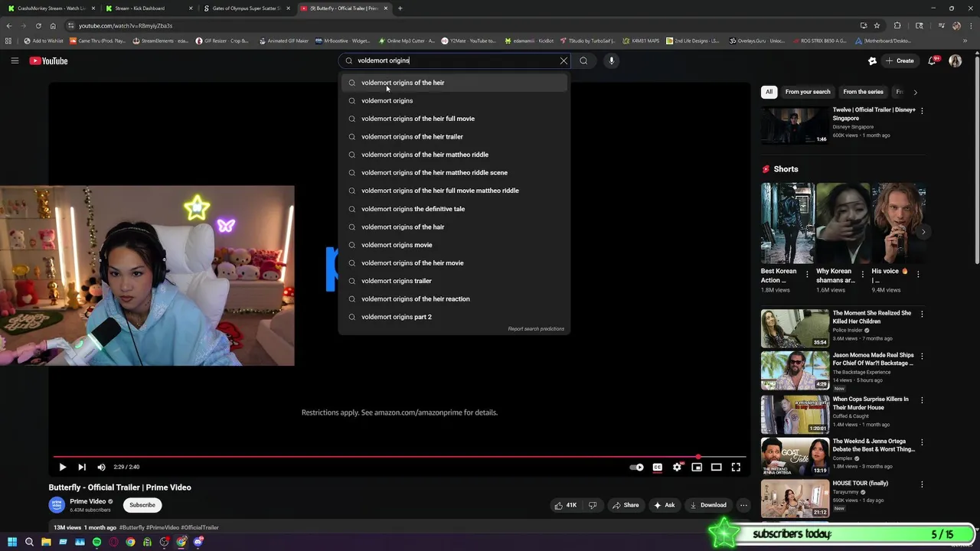Toggle the autoplay switch in the player

coord(637,467)
